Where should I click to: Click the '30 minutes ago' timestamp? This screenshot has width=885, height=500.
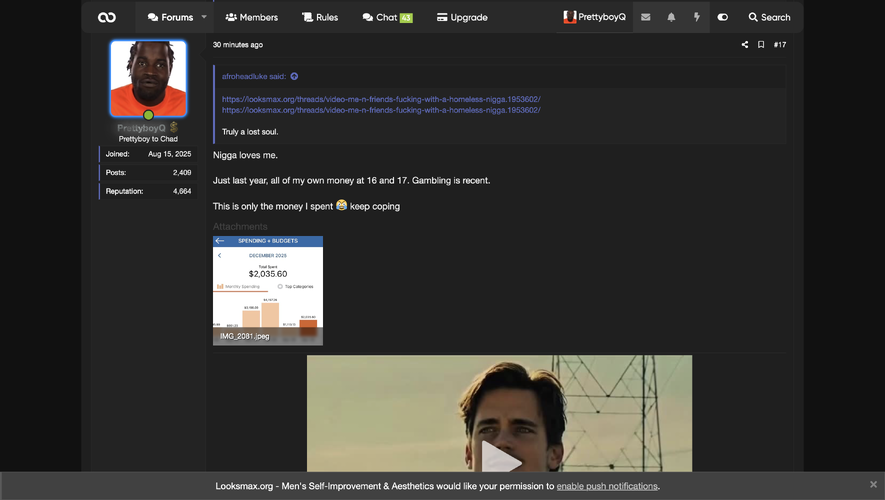click(238, 45)
